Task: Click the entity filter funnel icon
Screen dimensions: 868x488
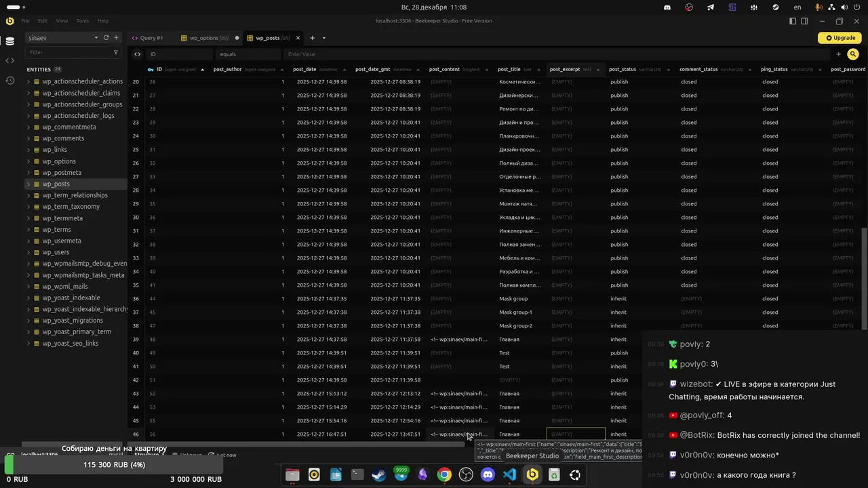Action: click(x=116, y=52)
